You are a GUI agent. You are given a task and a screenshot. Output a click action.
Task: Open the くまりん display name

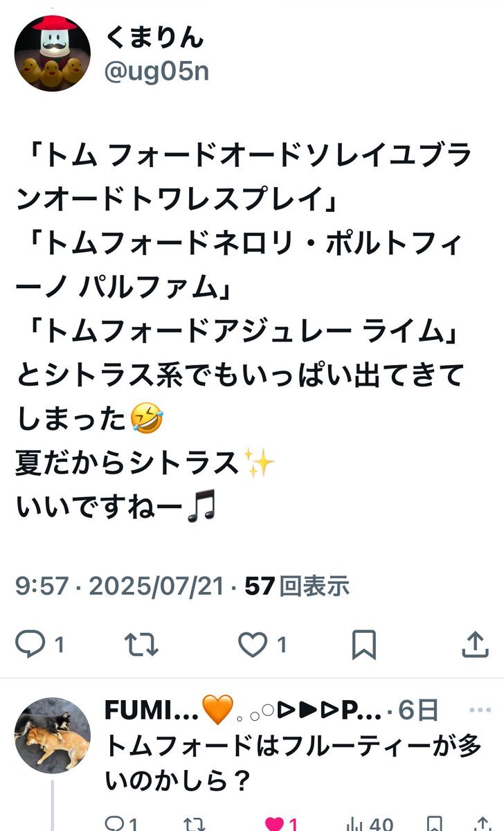click(x=155, y=37)
